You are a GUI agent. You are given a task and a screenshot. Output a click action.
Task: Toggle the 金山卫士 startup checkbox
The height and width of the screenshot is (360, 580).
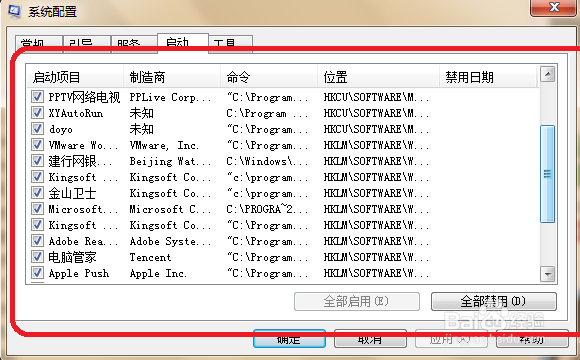[37, 193]
